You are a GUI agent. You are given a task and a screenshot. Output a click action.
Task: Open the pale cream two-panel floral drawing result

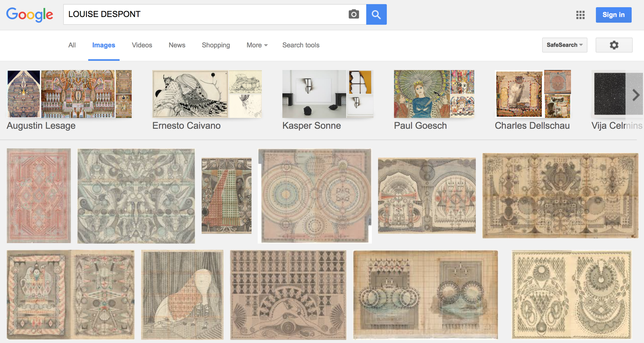pos(572,295)
